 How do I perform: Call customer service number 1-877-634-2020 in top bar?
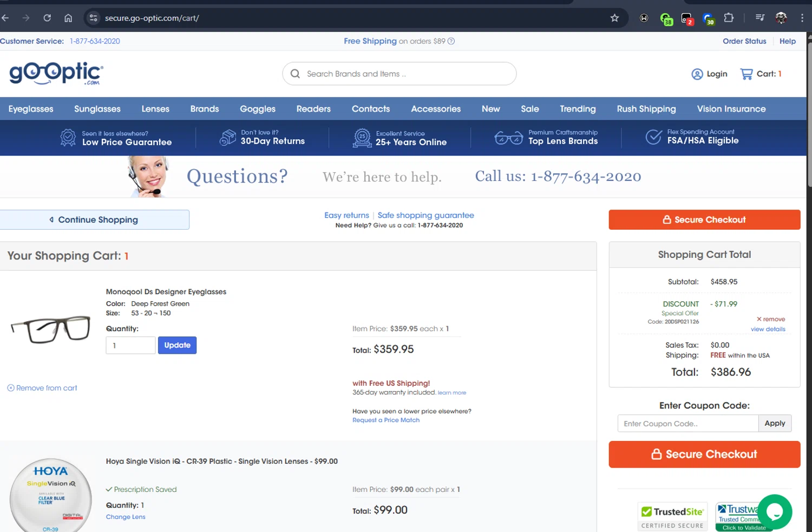(x=95, y=41)
